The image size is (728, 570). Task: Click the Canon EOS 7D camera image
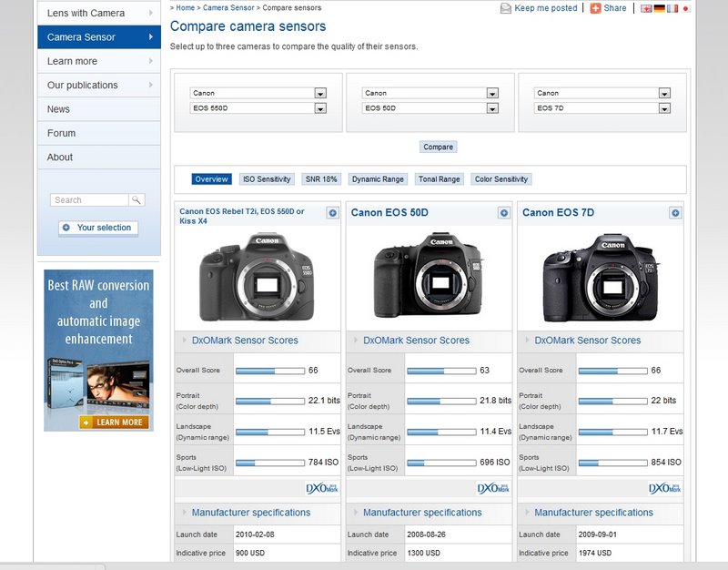(x=600, y=276)
